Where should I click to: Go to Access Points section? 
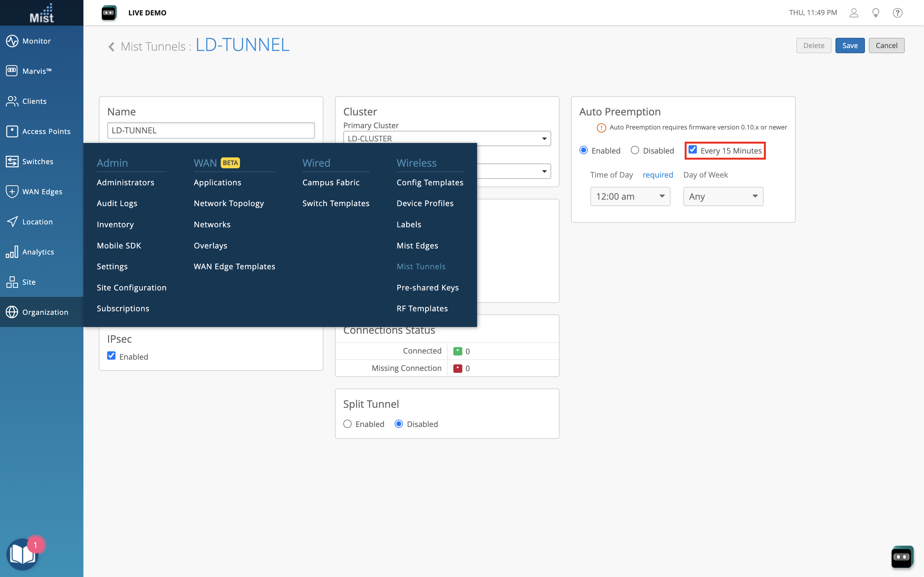[x=46, y=131]
